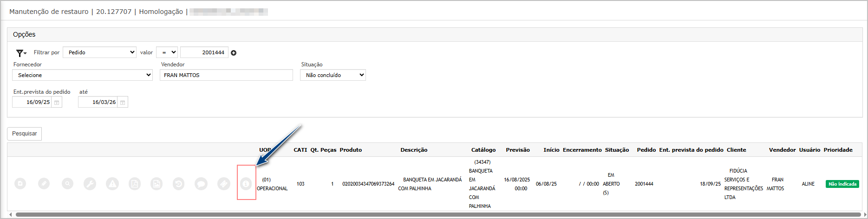Viewport: 868px width, 219px height.
Task: Open the comment speech bubble icon
Action: point(201,184)
